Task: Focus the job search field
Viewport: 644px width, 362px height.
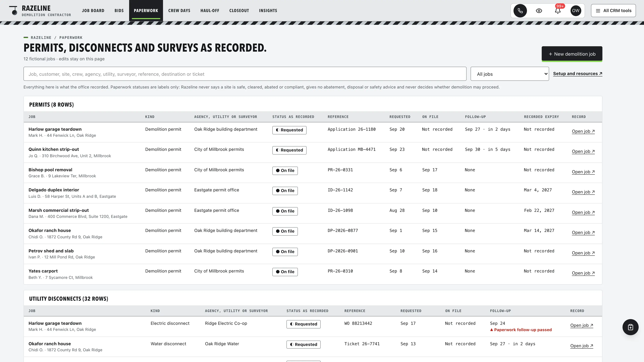Action: coord(245,74)
